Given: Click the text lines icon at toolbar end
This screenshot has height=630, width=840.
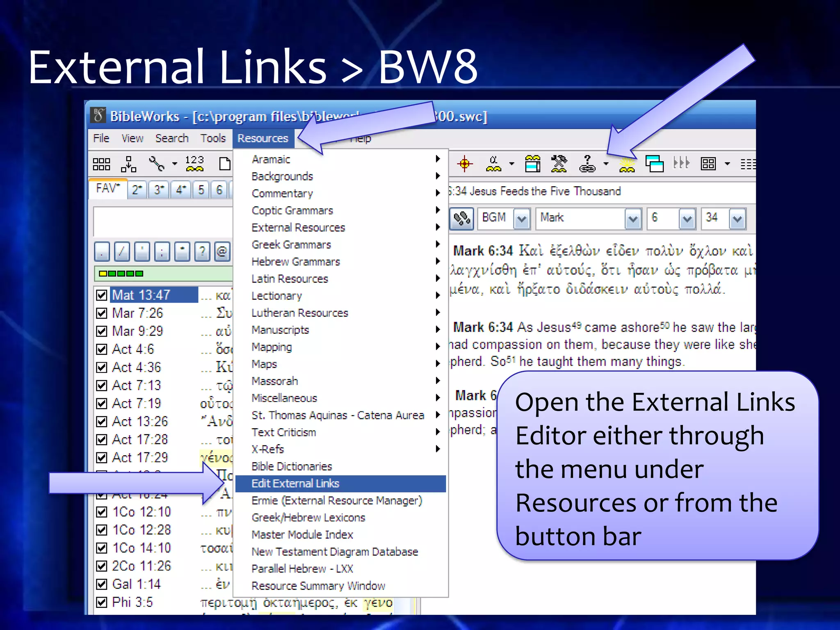Looking at the screenshot, I should pos(748,164).
